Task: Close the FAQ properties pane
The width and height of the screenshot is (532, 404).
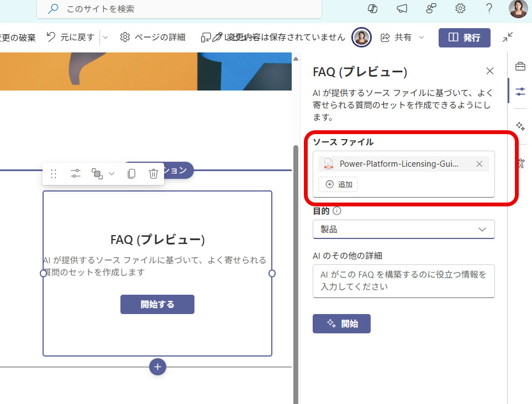Action: coord(489,71)
